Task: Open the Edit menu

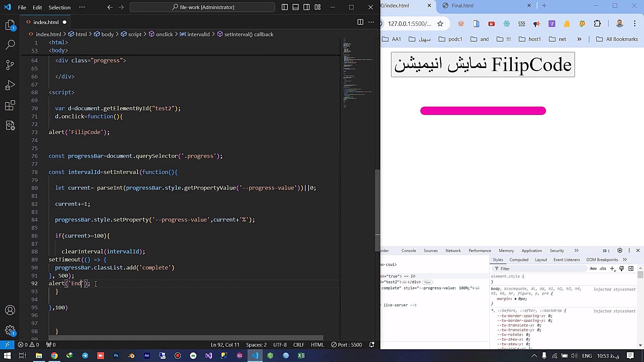Action: (x=37, y=7)
